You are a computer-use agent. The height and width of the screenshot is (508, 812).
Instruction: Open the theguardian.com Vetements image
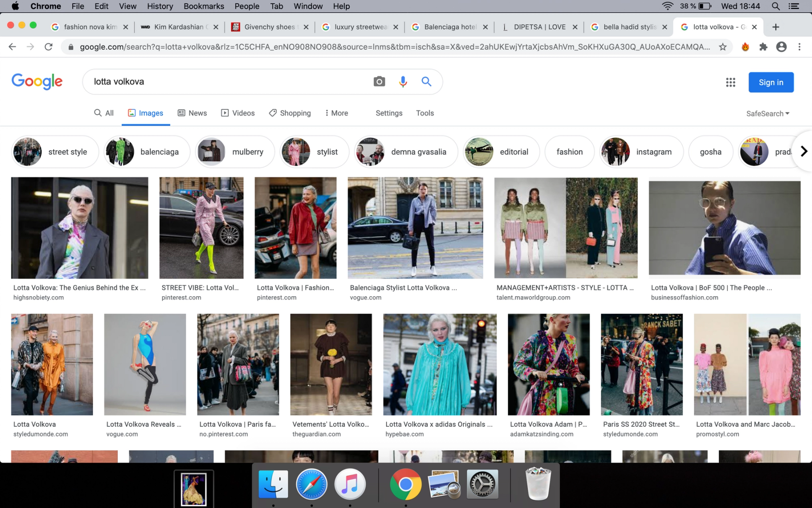coord(331,364)
